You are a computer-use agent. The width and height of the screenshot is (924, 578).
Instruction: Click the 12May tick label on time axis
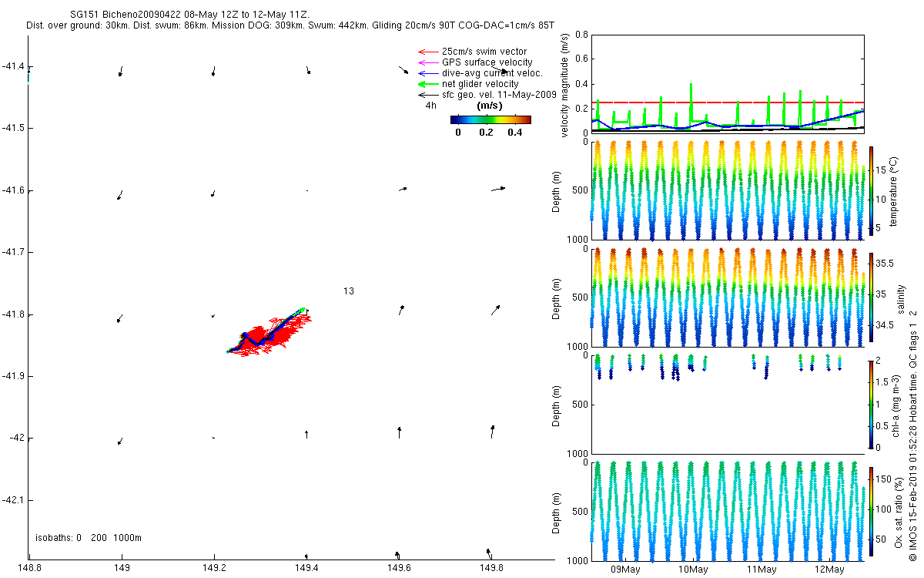829,570
